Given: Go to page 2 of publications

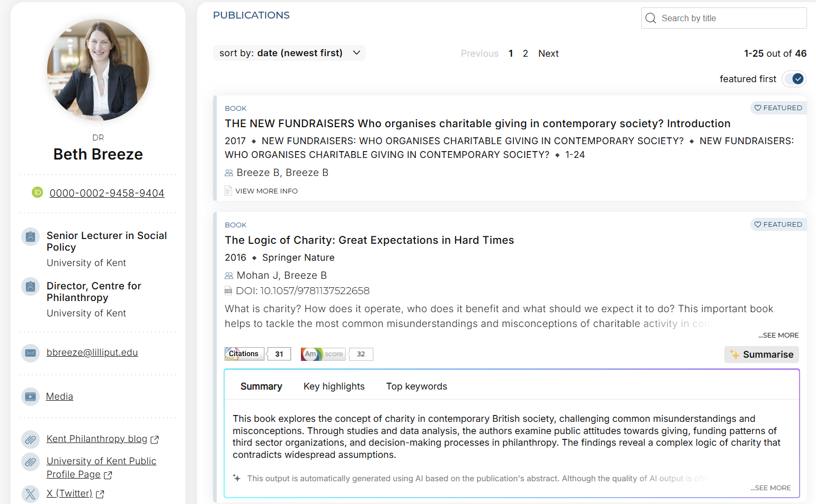Looking at the screenshot, I should [x=525, y=54].
